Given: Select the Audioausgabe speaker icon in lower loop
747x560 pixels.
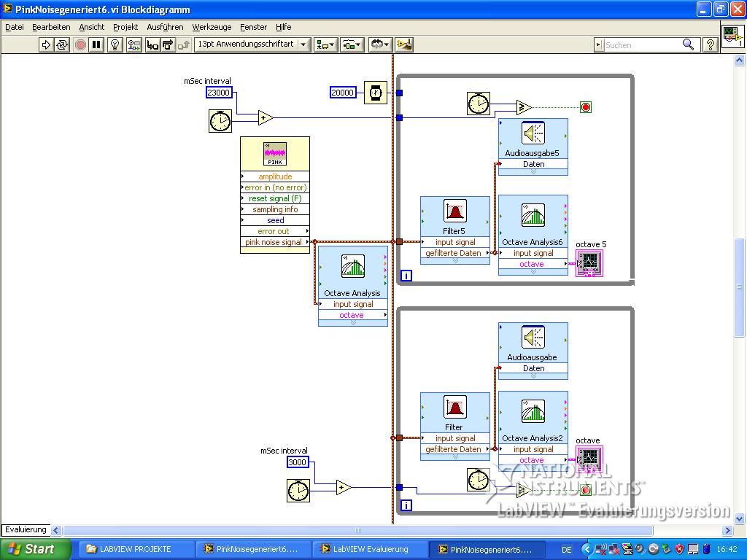Looking at the screenshot, I should point(533,337).
